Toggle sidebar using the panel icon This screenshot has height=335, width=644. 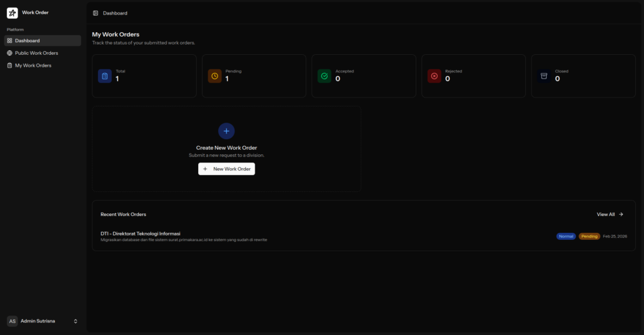click(95, 13)
